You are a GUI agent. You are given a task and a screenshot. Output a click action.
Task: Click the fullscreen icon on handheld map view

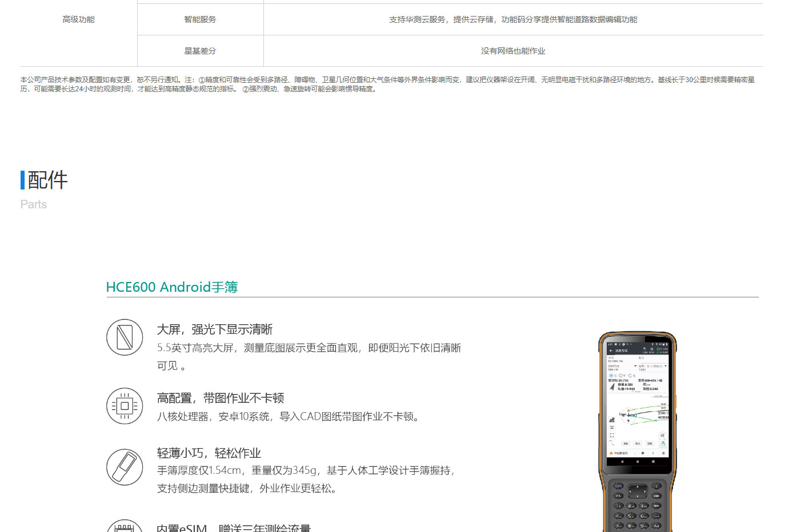[x=612, y=435]
